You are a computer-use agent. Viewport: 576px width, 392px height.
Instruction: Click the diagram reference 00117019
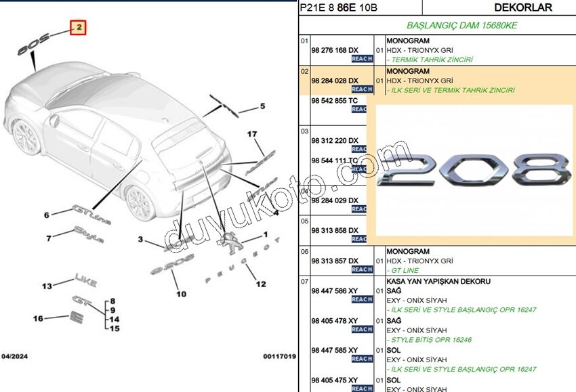[x=280, y=356]
